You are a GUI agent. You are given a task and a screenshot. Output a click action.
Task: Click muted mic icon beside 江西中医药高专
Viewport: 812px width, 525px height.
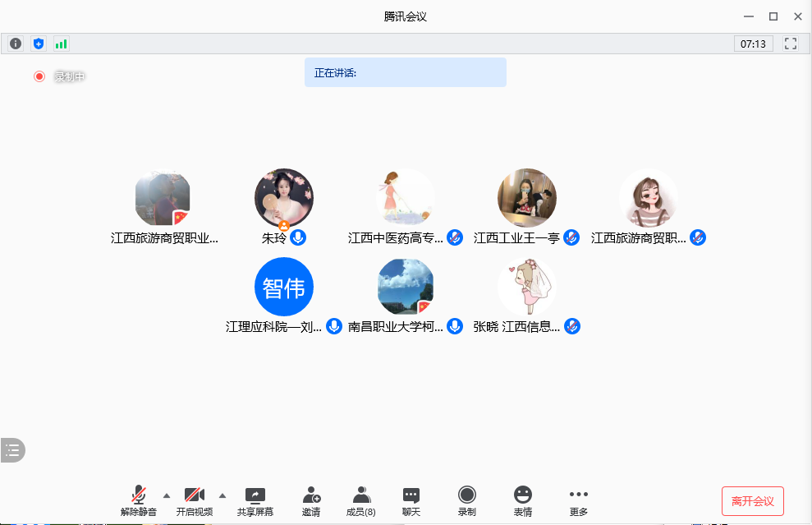pos(455,238)
